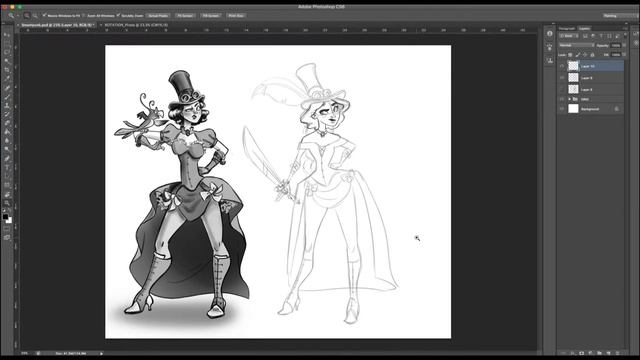Select the History Brush tool
The image size is (640, 360).
[7, 114]
